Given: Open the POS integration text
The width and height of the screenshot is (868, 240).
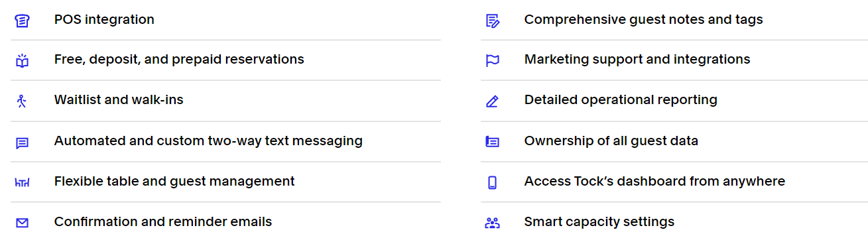Looking at the screenshot, I should [x=104, y=19].
